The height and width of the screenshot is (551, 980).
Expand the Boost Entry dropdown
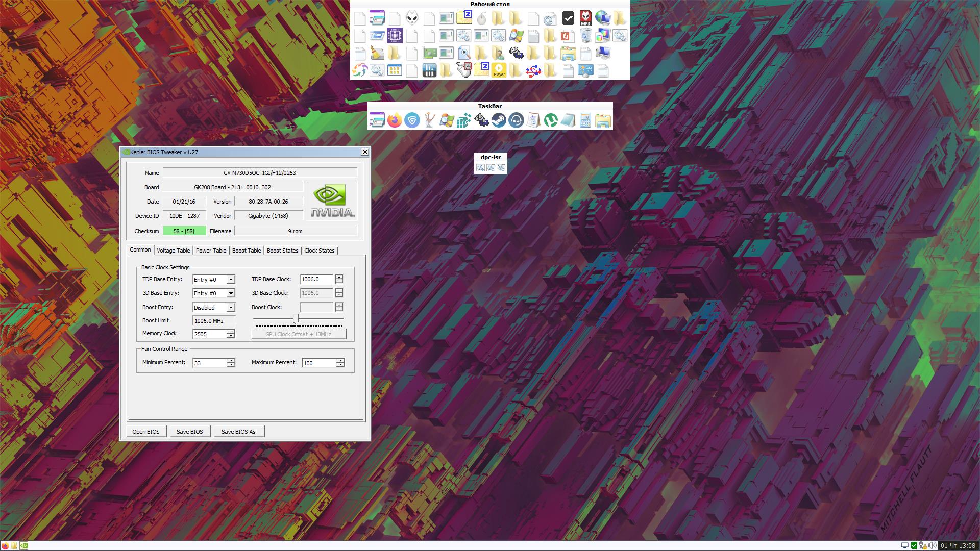pos(231,308)
